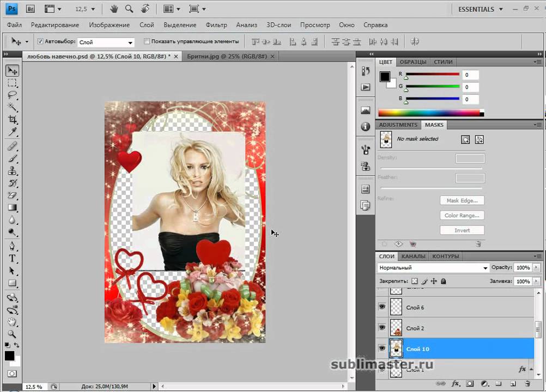
Task: Click the Mask Edge... button
Action: point(462,201)
